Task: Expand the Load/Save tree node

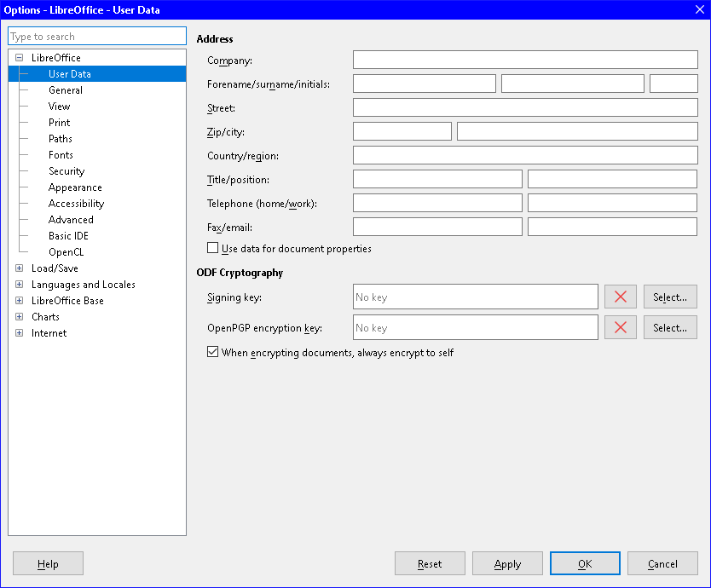Action: click(x=19, y=268)
